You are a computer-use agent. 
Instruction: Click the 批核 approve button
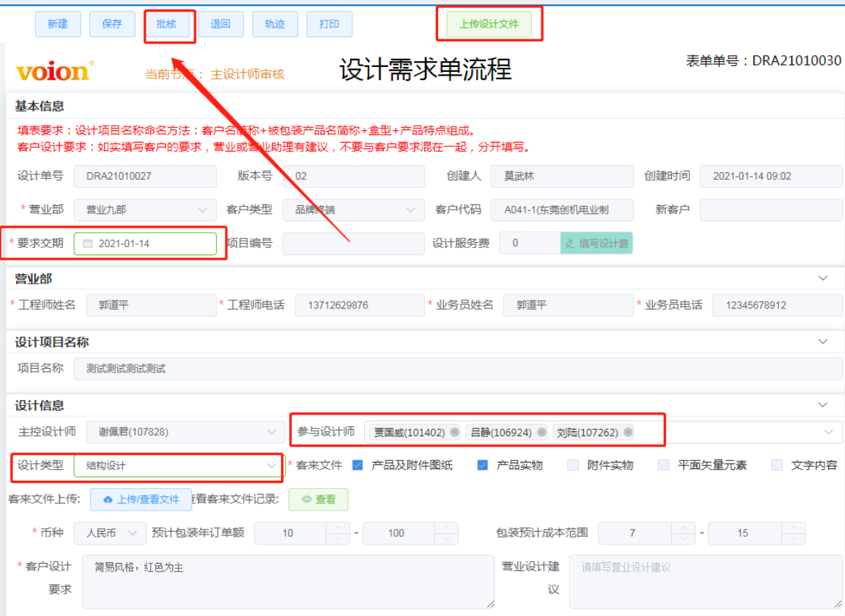pos(167,24)
